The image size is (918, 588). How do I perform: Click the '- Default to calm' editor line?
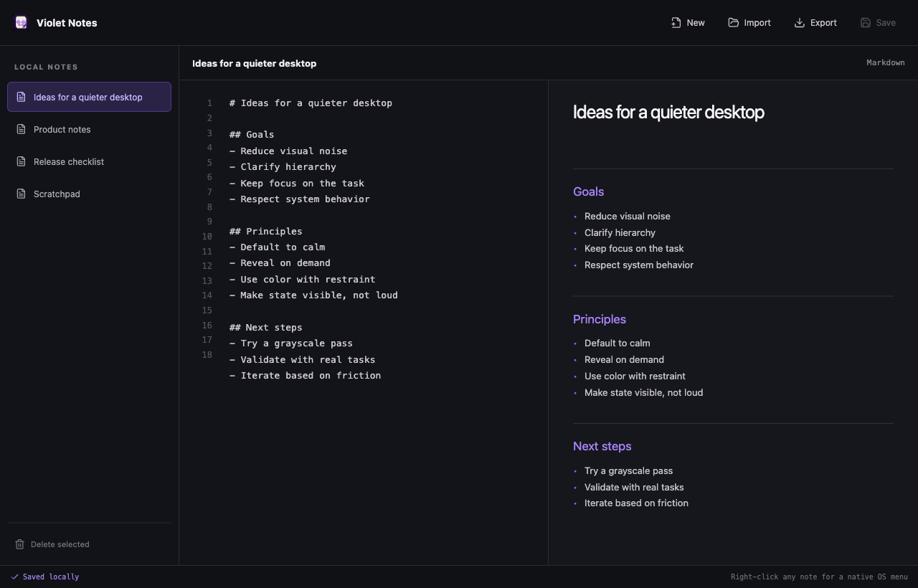click(x=277, y=247)
